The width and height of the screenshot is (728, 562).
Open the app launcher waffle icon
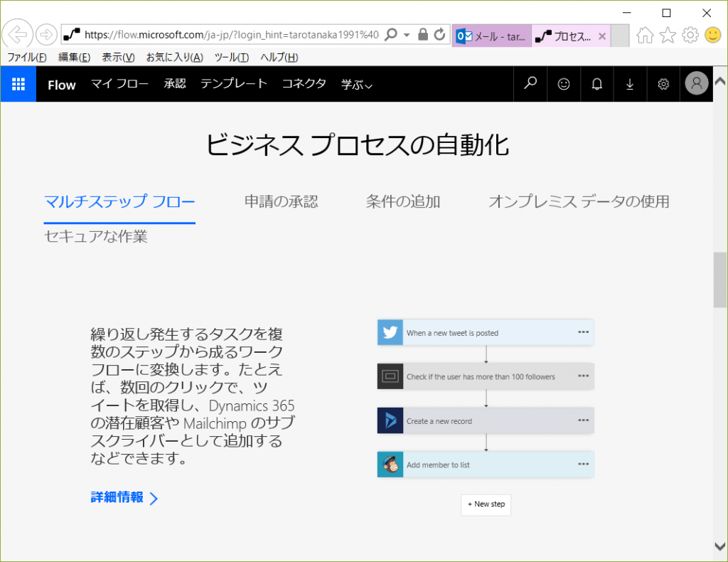click(x=18, y=84)
